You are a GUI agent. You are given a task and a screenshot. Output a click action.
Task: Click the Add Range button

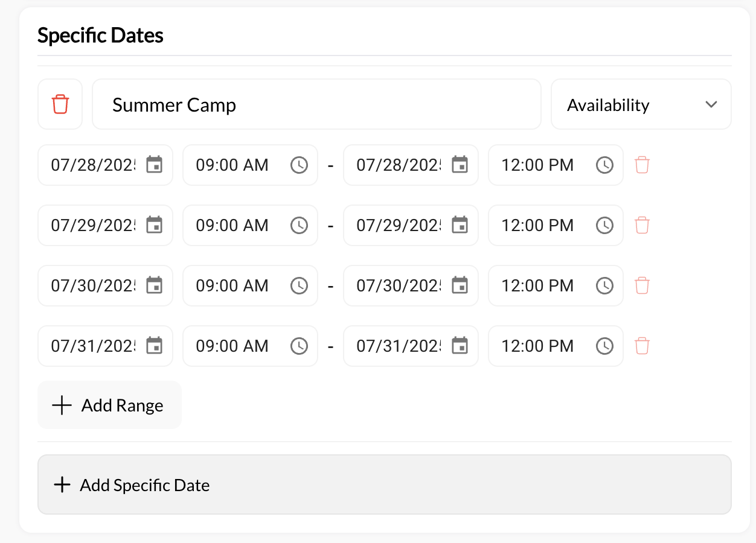pos(109,405)
